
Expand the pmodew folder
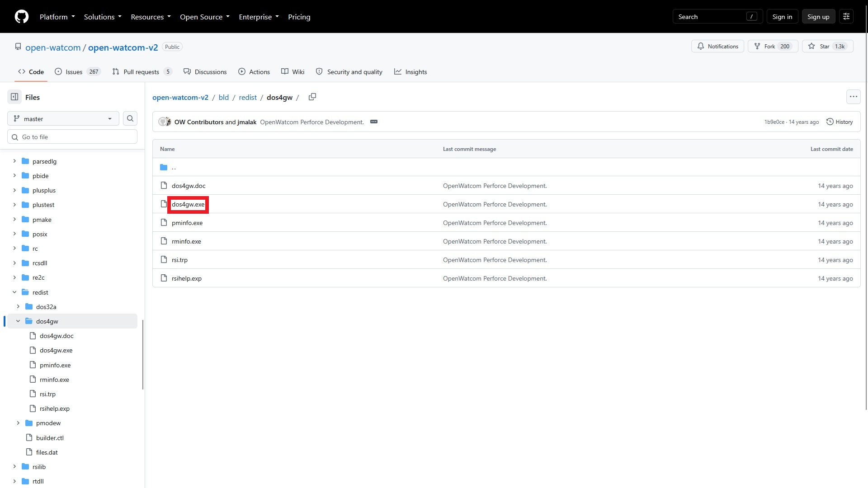tap(18, 423)
